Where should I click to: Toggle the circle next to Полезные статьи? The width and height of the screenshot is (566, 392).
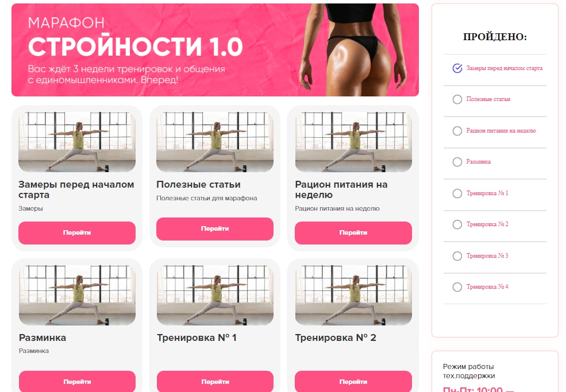457,99
